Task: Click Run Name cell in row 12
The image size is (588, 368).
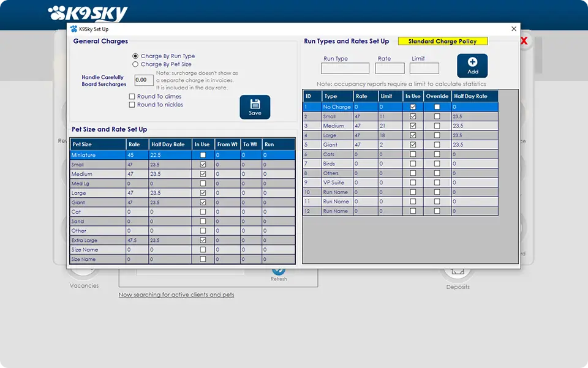Action: [337, 211]
